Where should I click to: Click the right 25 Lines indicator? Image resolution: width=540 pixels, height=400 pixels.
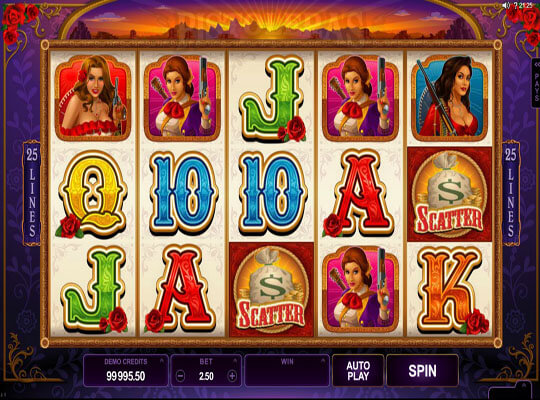(511, 193)
